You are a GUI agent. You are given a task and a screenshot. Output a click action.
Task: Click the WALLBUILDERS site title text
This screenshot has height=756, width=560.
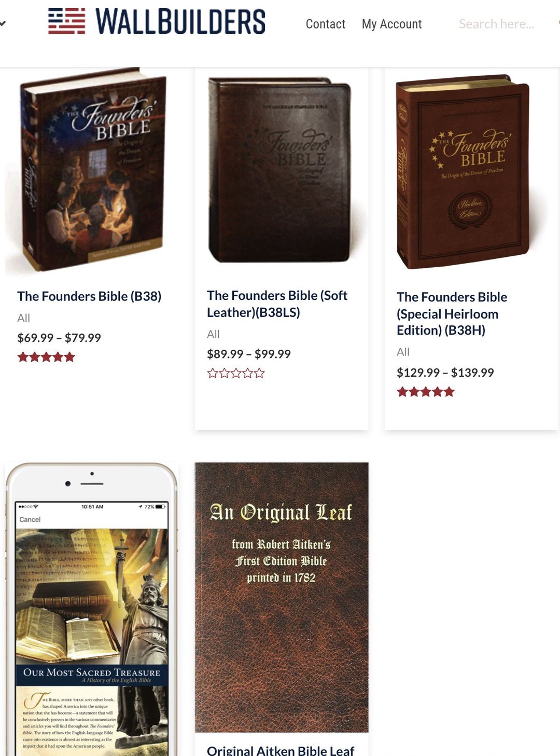pos(180,22)
